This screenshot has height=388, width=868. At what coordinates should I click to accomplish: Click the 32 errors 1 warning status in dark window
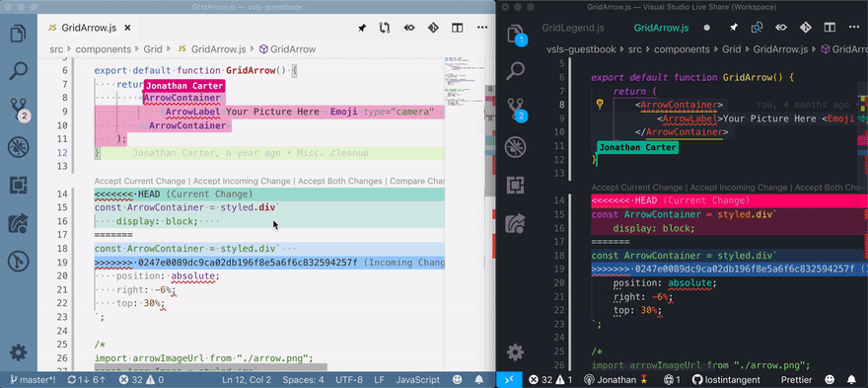[x=550, y=380]
